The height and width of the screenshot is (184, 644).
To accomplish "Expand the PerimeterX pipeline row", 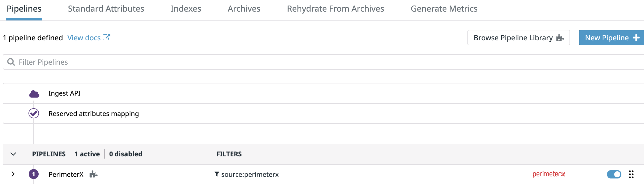I will click(x=13, y=174).
